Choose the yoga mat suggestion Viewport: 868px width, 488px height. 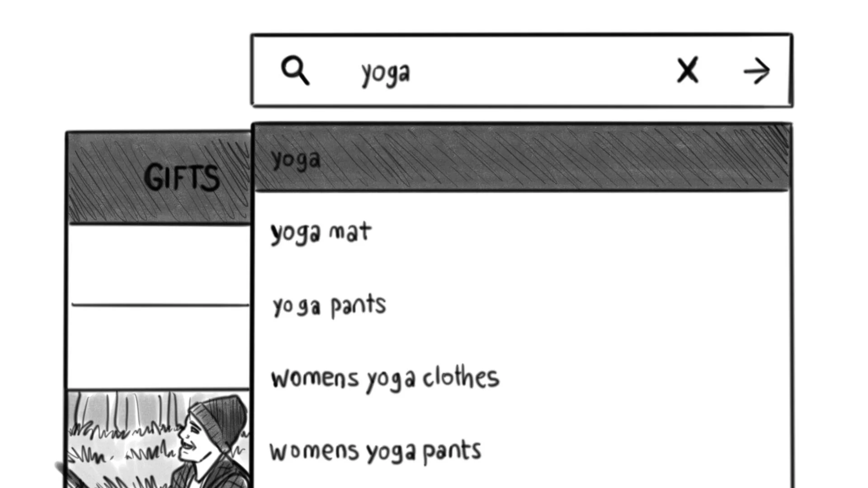pyautogui.click(x=522, y=232)
